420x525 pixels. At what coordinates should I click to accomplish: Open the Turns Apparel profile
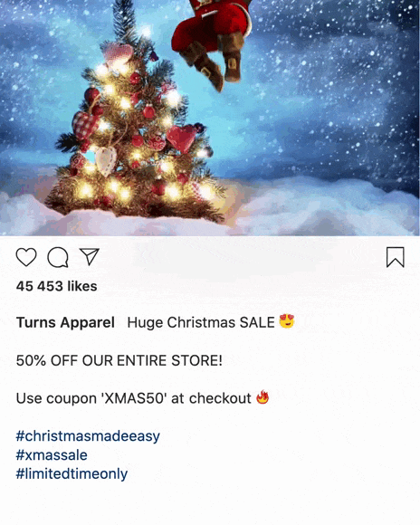(x=65, y=322)
